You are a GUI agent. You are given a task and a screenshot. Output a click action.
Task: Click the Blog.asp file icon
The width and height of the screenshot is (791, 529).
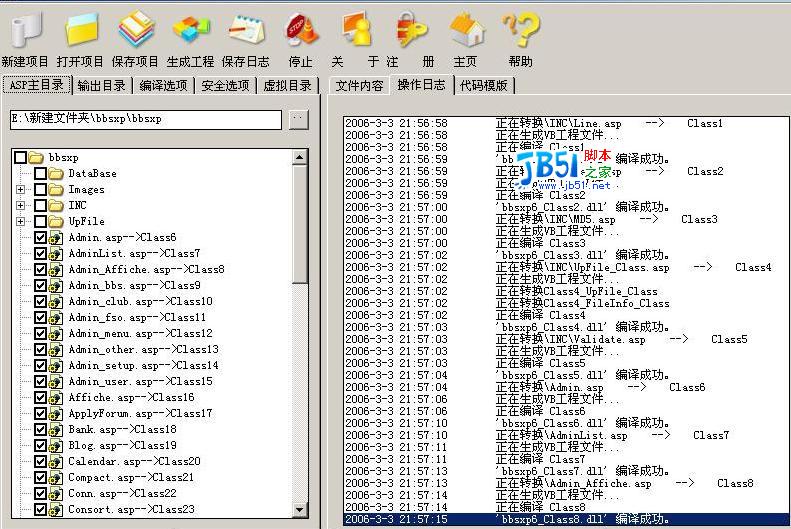pos(55,446)
